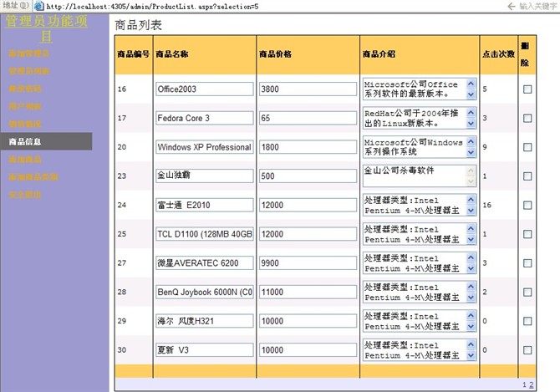Click the IE page icon in address bar
The height and width of the screenshot is (392, 560).
pyautogui.click(x=39, y=6)
